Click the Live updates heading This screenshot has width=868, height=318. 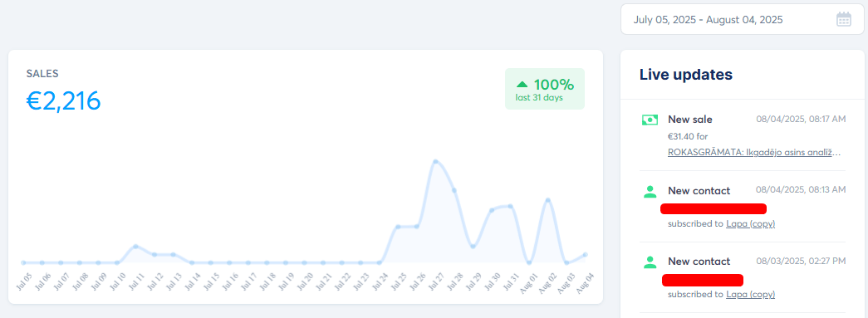(x=686, y=75)
